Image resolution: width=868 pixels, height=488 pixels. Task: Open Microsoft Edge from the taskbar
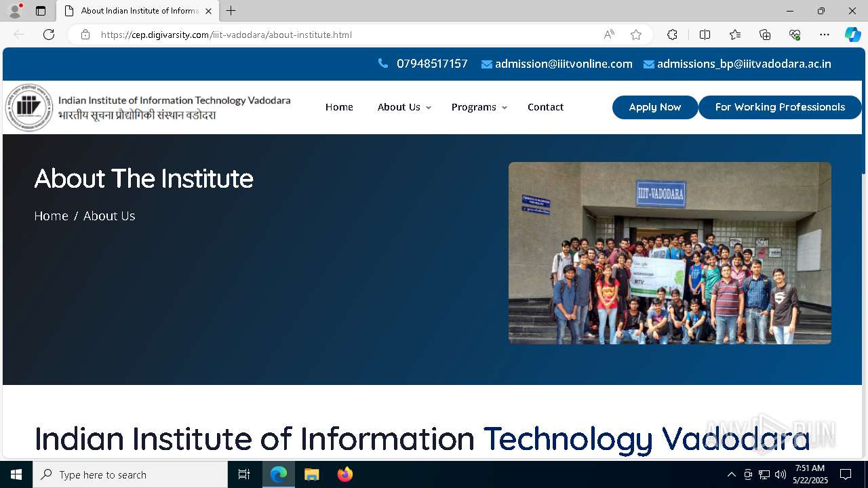point(279,474)
